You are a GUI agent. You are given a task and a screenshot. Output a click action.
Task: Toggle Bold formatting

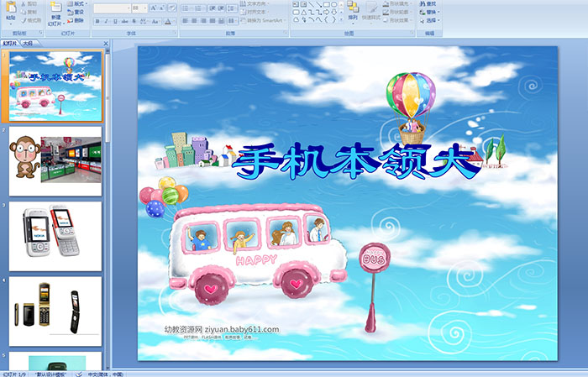(x=97, y=21)
